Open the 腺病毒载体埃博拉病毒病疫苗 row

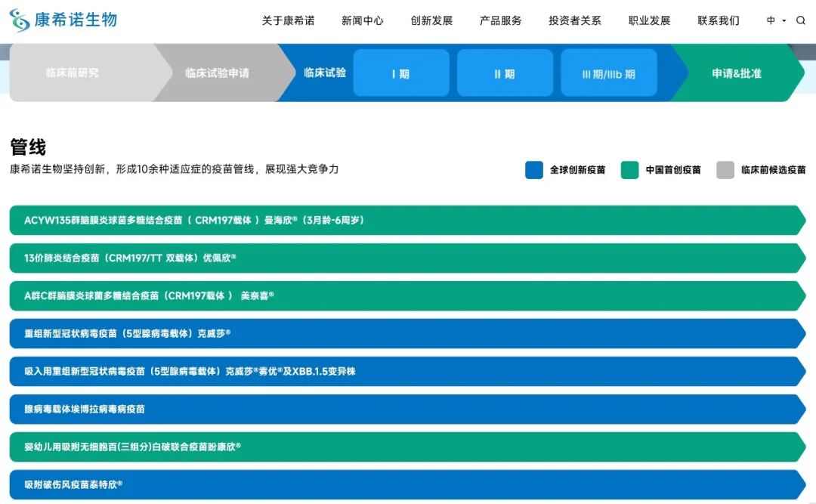pos(407,409)
